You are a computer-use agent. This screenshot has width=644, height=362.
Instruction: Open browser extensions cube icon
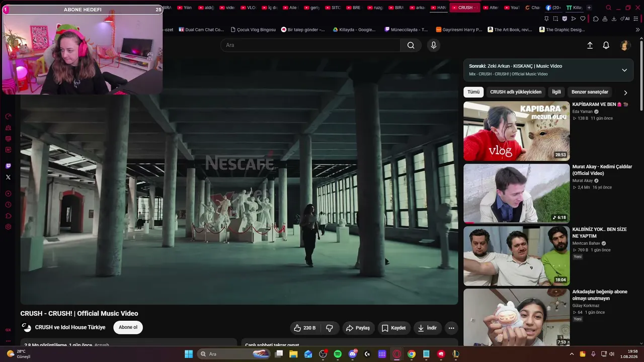point(596,19)
